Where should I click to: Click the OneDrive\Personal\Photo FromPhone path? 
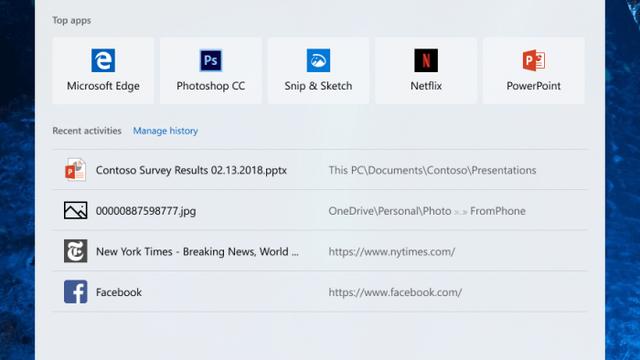coord(427,211)
